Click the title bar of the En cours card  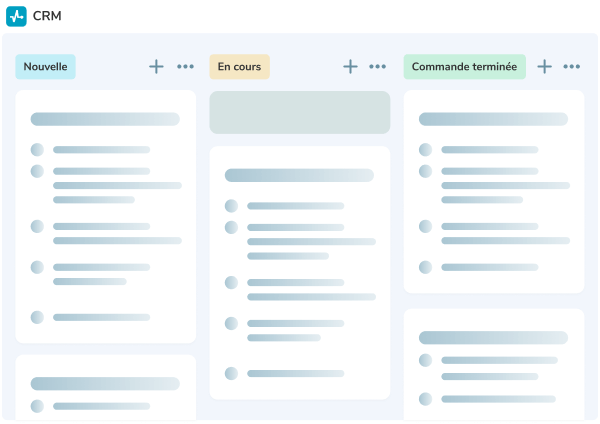299,175
